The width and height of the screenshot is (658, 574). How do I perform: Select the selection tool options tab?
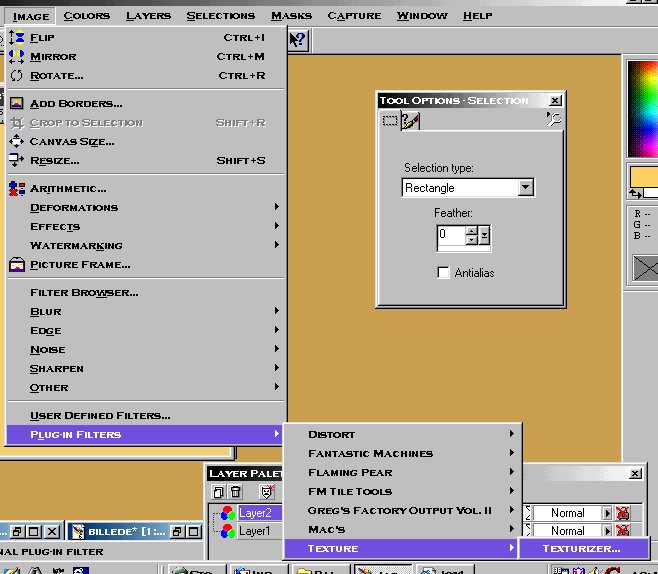coord(390,121)
